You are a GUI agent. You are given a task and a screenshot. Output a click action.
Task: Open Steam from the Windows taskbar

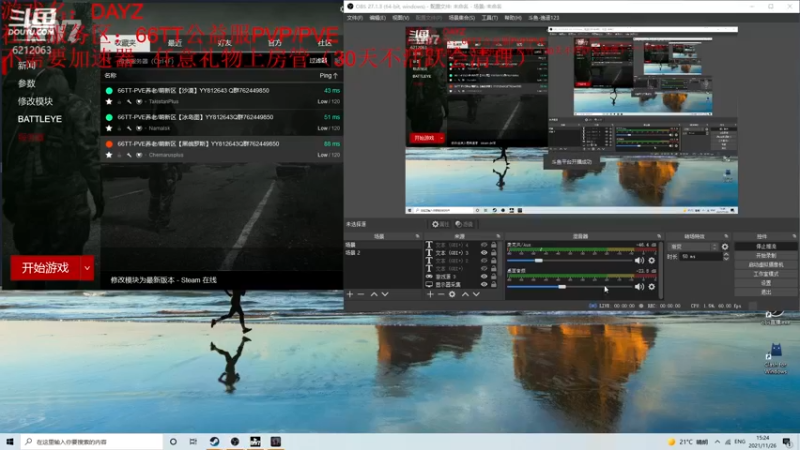coord(214,441)
